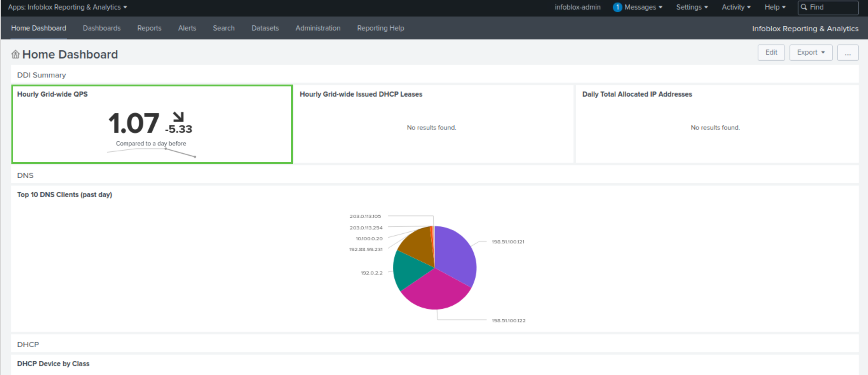This screenshot has width=868, height=375.
Task: Click the downward trend arrow in QPS panel
Action: click(178, 117)
